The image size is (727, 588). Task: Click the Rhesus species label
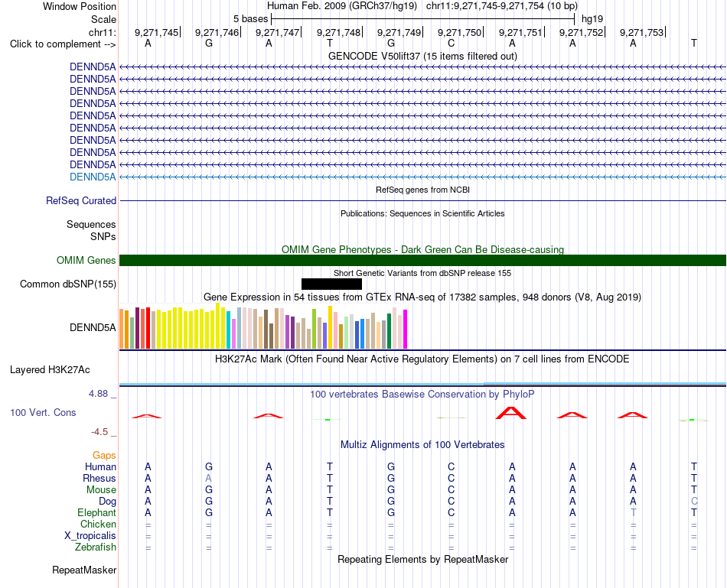(99, 478)
